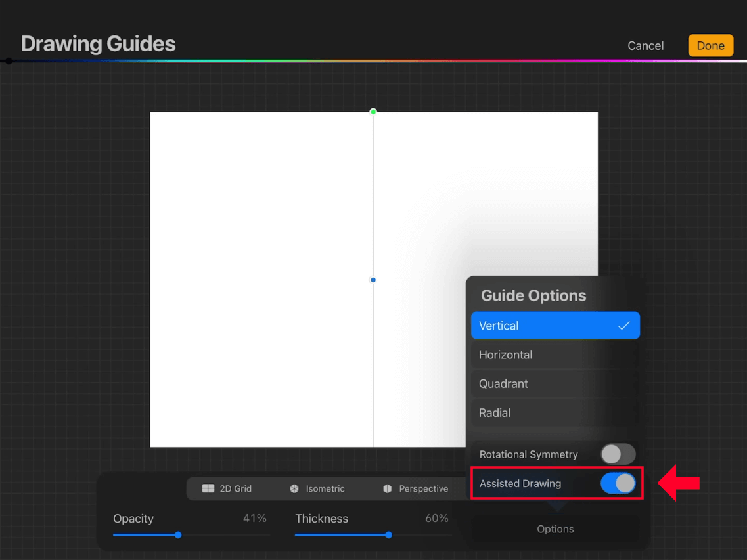The image size is (747, 560).
Task: Select Vertical symmetry option
Action: pyautogui.click(x=555, y=326)
